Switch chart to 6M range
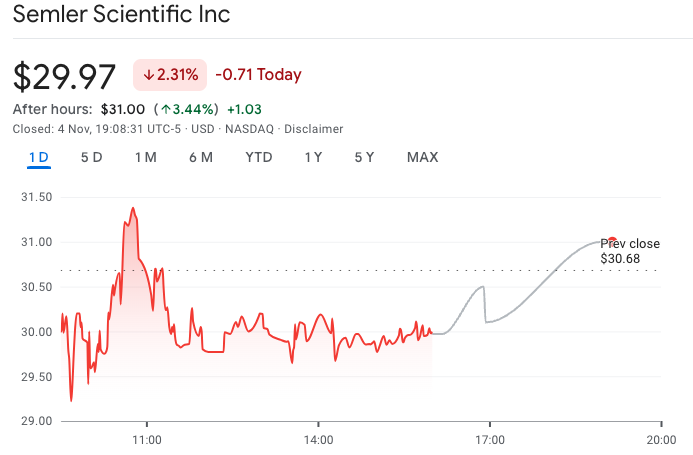Screen dimensions: 693x455 click(x=200, y=157)
